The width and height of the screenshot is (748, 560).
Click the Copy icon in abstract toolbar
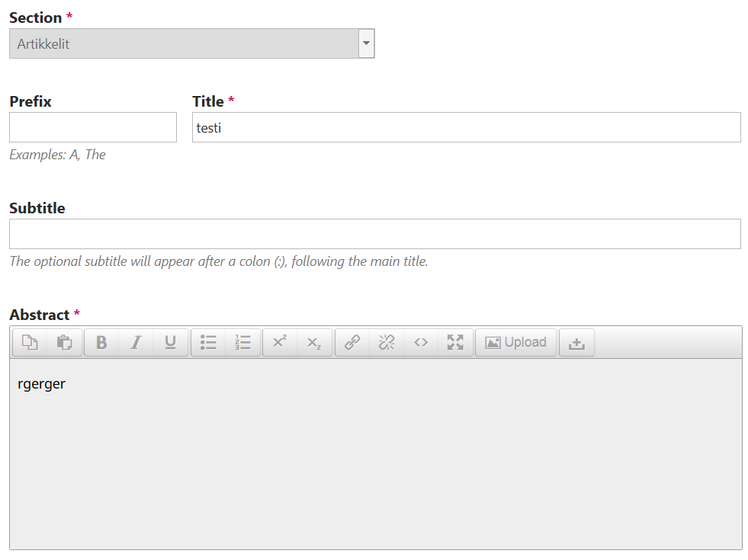tap(30, 342)
